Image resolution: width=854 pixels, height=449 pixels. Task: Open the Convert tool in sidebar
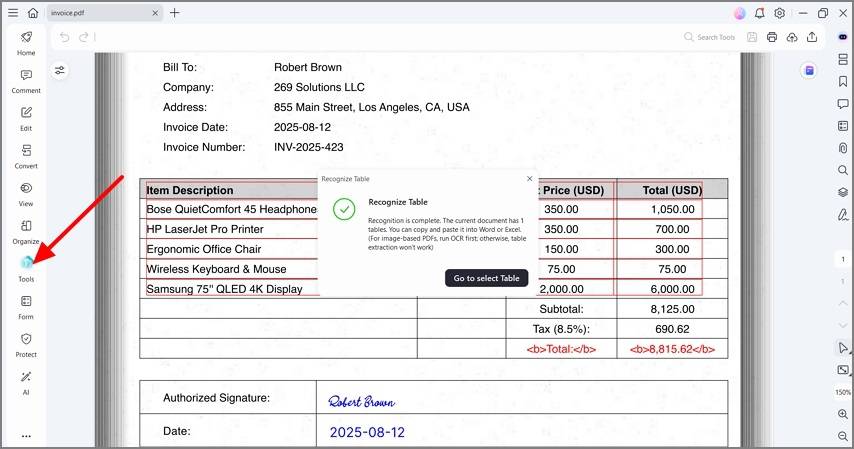(x=26, y=154)
